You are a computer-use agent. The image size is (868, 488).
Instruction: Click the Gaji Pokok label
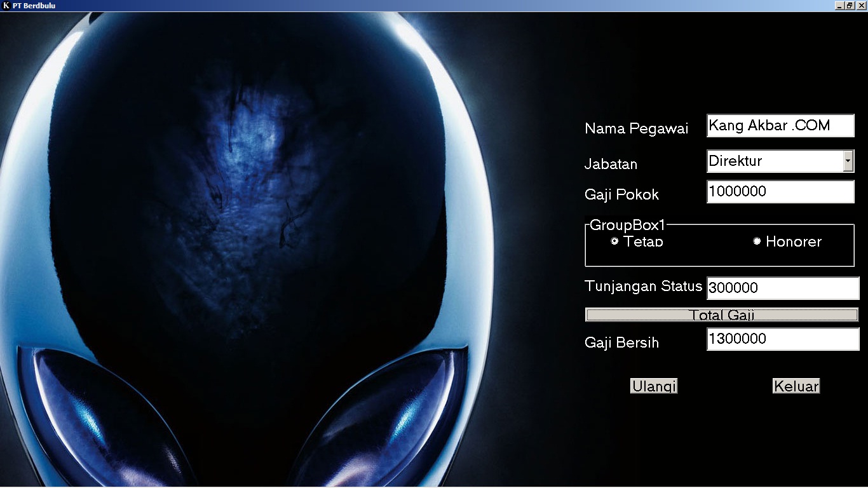(x=621, y=194)
